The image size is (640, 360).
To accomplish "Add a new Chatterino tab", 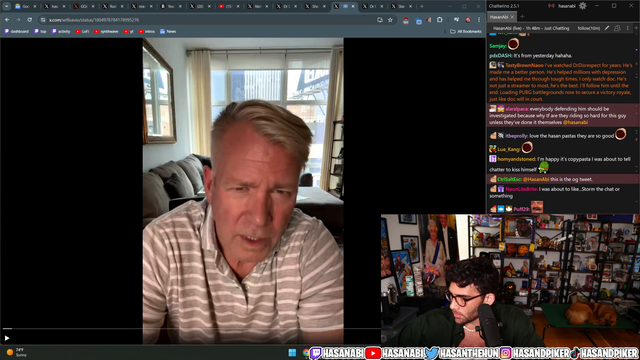I will coord(522,17).
